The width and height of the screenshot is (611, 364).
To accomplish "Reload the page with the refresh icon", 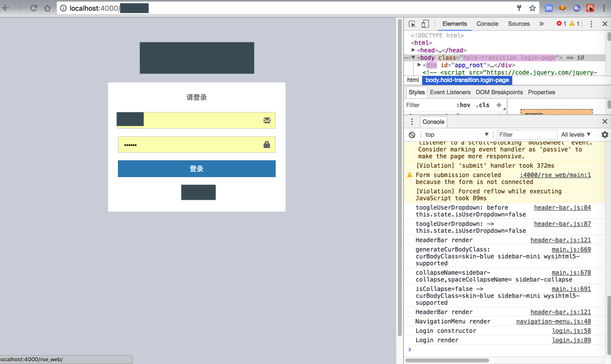I will coord(34,8).
